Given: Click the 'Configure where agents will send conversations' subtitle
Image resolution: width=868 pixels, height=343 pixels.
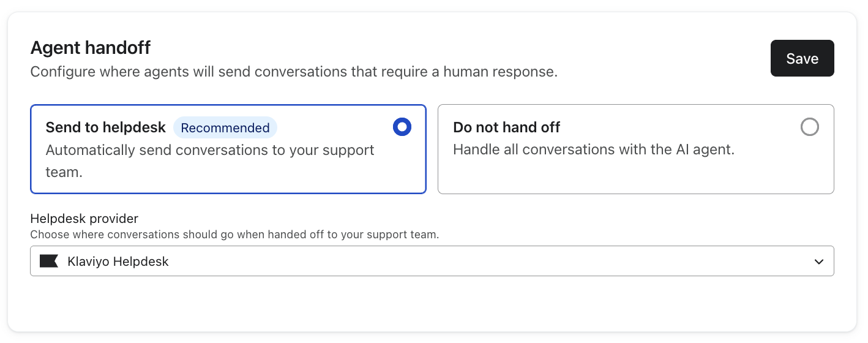Looking at the screenshot, I should coord(294,72).
